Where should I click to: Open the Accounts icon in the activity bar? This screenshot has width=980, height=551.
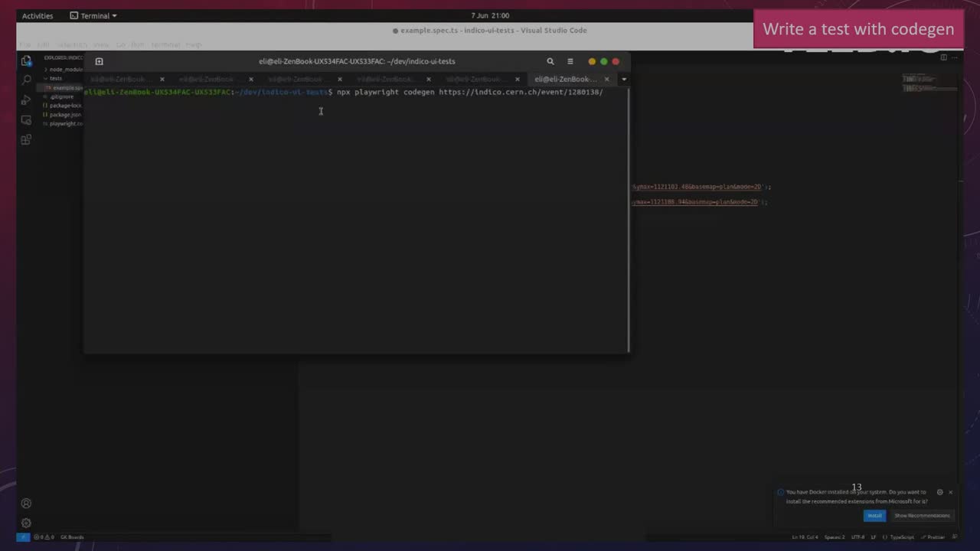26,504
